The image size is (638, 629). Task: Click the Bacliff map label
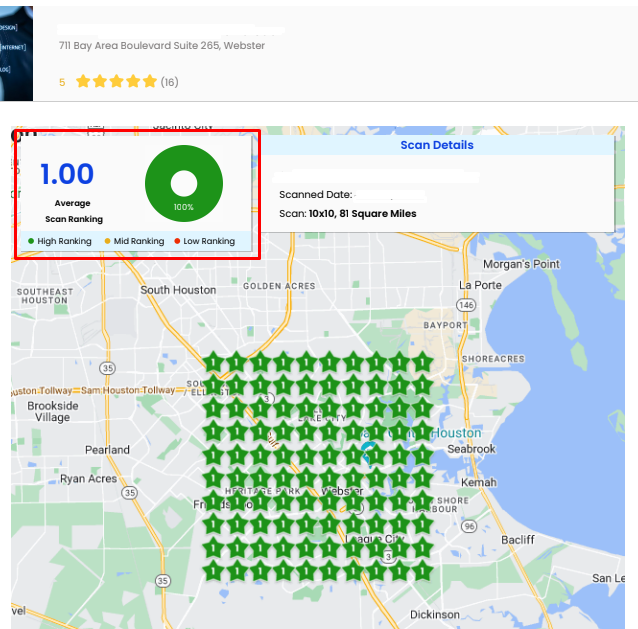click(518, 540)
